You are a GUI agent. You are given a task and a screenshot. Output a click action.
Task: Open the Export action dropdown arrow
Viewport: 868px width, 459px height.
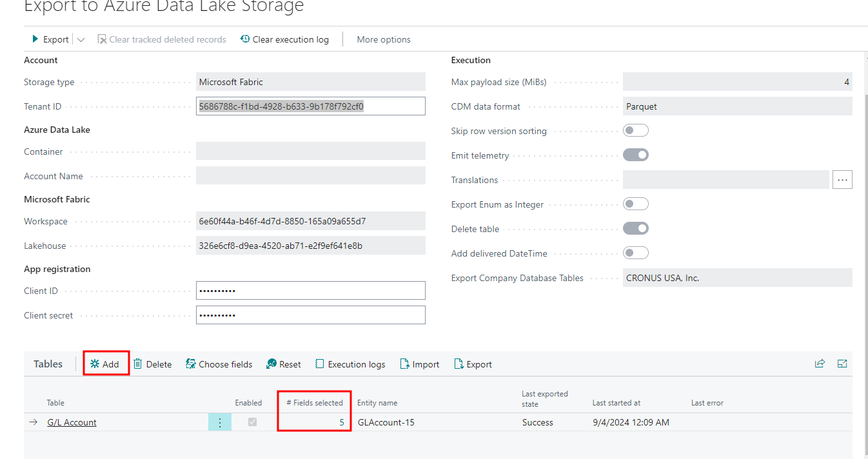[81, 40]
